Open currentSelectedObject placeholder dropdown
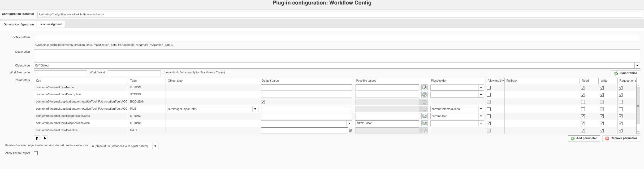This screenshot has width=644, height=169. click(481, 109)
